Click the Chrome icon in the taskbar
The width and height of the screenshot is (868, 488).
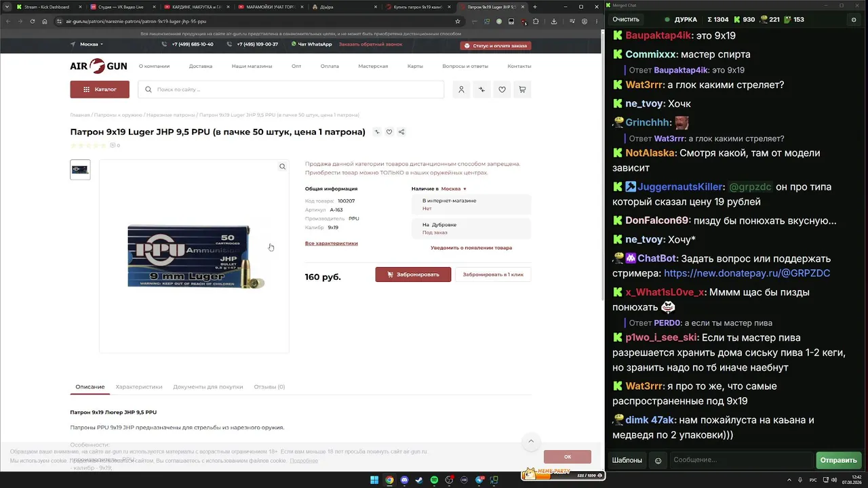click(x=389, y=481)
